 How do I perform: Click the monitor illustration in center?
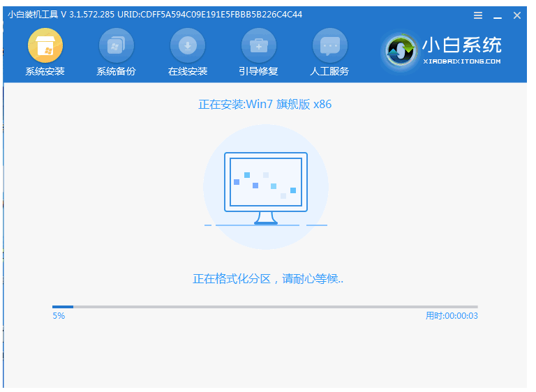pos(265,187)
